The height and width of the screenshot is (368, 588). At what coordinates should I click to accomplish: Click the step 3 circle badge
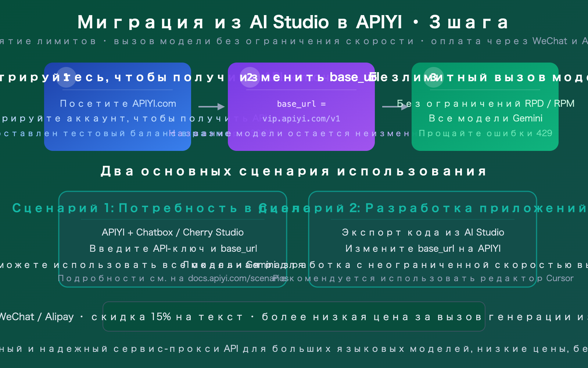[433, 77]
